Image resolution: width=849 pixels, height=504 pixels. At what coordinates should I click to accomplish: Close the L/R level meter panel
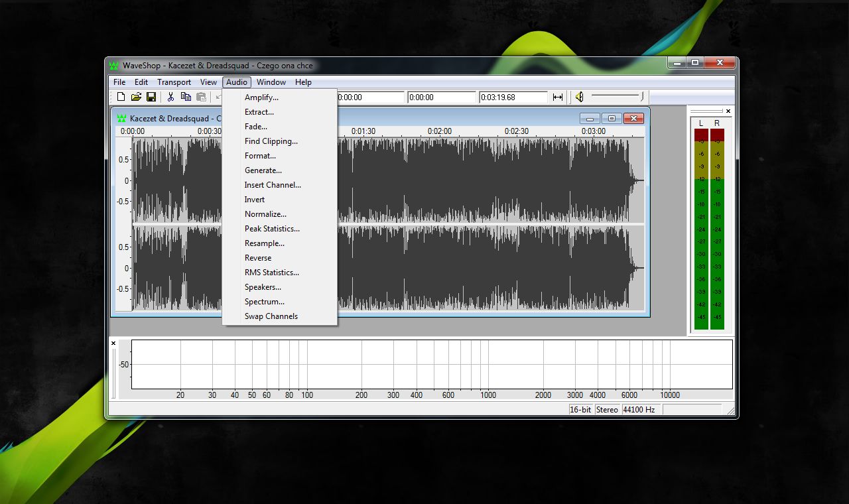(728, 111)
